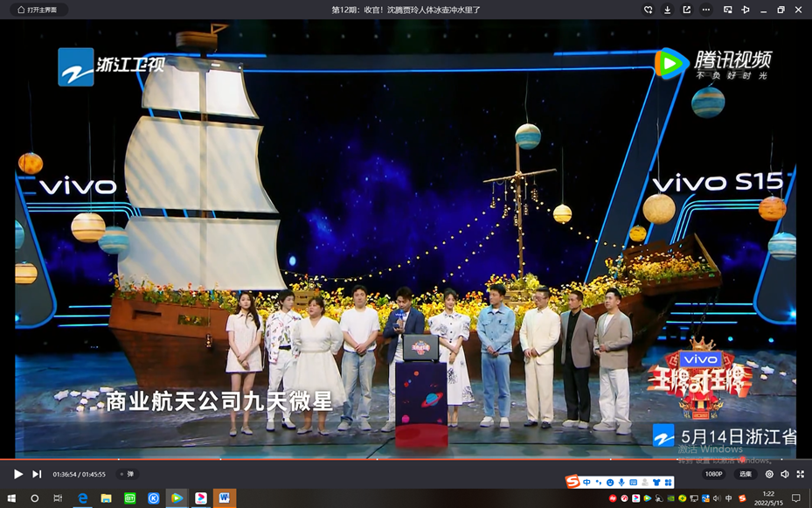Enter fullscreen mode
The image size is (812, 508).
(x=801, y=474)
